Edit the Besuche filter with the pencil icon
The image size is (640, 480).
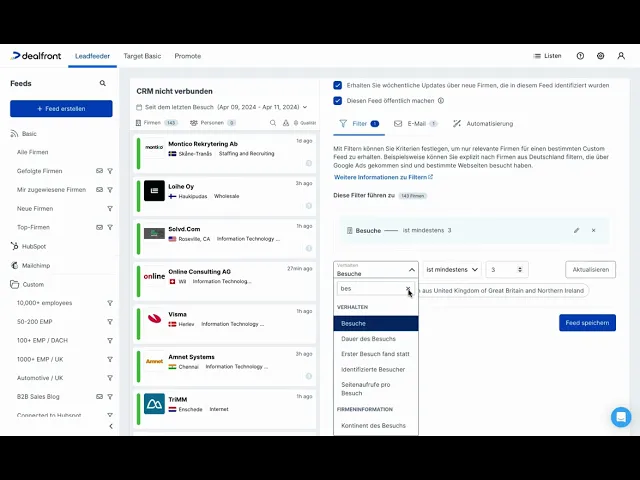[576, 231]
